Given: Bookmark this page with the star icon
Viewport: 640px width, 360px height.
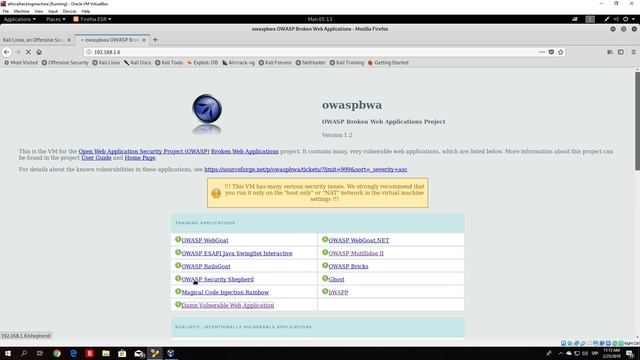Looking at the screenshot, I should 560,52.
